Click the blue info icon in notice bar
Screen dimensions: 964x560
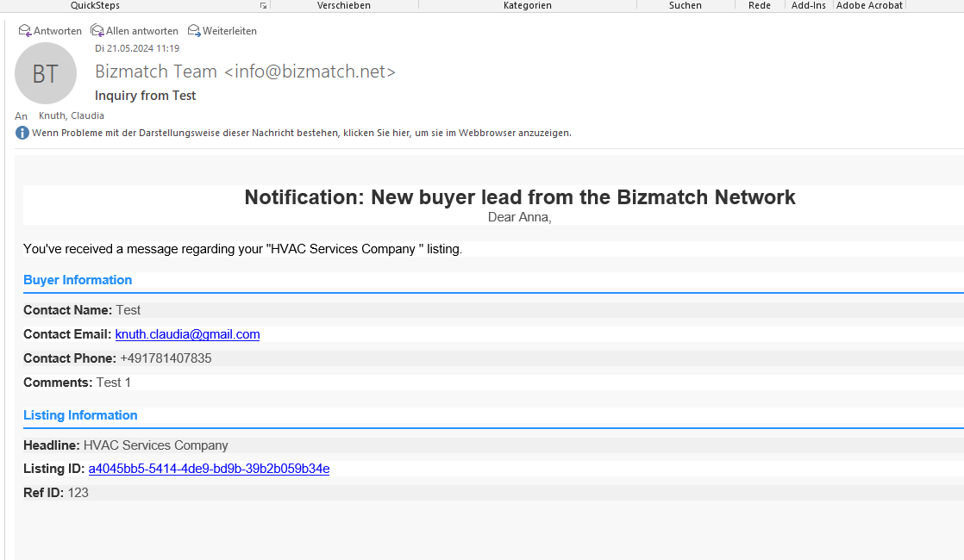(x=22, y=133)
